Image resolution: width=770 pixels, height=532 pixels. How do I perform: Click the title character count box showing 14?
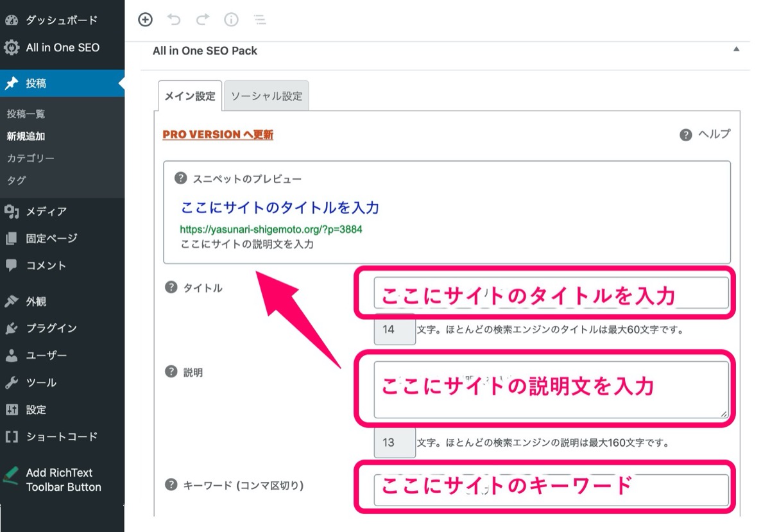click(395, 330)
